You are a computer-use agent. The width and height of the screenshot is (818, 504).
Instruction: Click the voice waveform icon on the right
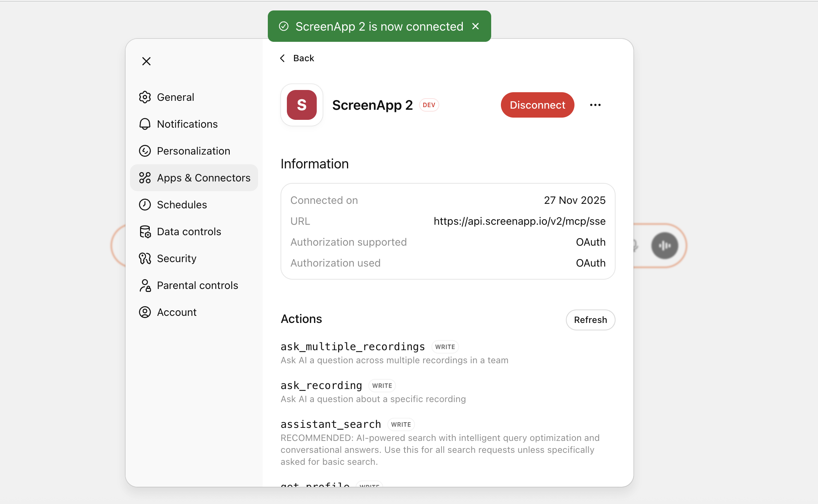pos(664,245)
